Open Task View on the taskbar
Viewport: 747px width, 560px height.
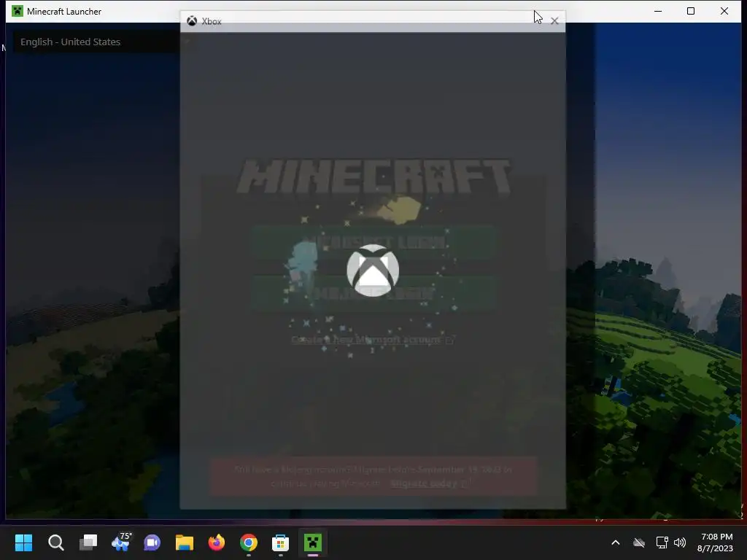88,542
